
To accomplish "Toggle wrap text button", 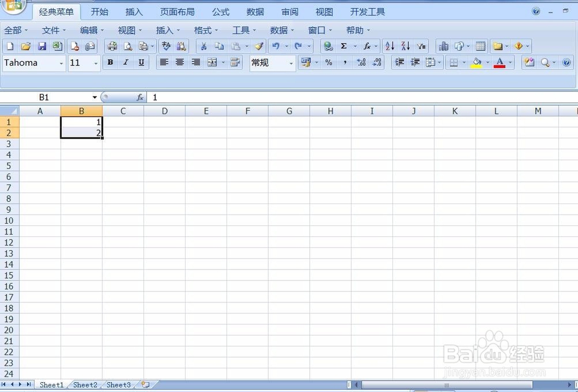I will [235, 62].
